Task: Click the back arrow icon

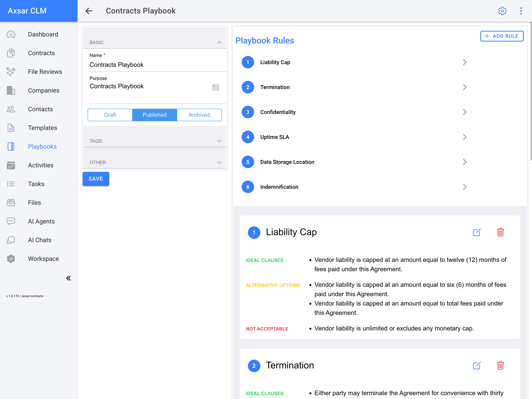Action: (89, 11)
